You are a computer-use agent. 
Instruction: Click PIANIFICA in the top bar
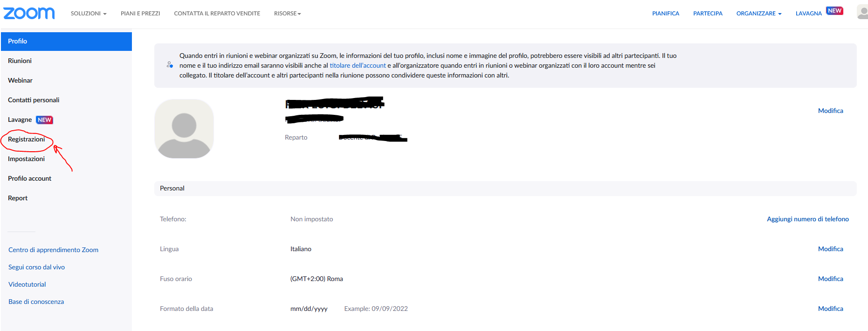pyautogui.click(x=666, y=14)
